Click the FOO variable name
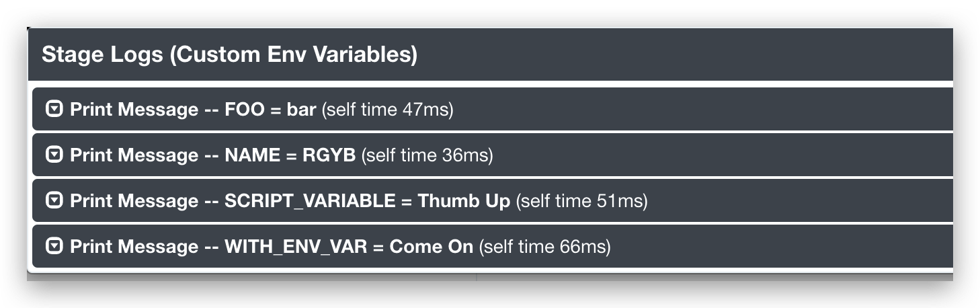980x308 pixels. [243, 110]
